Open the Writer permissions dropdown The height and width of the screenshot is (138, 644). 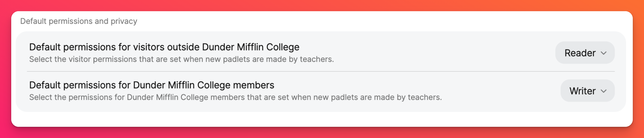[587, 91]
